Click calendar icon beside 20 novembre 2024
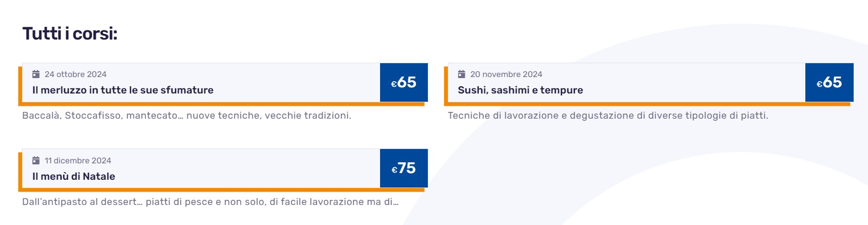The height and width of the screenshot is (225, 868). [x=462, y=74]
